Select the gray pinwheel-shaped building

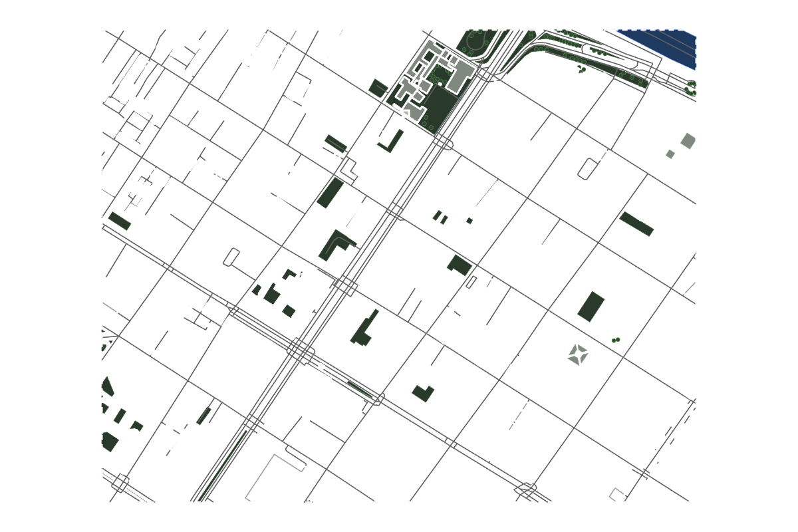(x=578, y=354)
